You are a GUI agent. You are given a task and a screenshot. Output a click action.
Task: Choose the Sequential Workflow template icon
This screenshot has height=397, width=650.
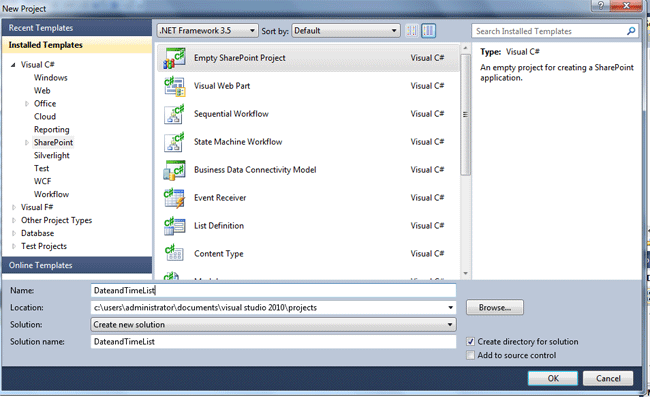[x=174, y=114]
